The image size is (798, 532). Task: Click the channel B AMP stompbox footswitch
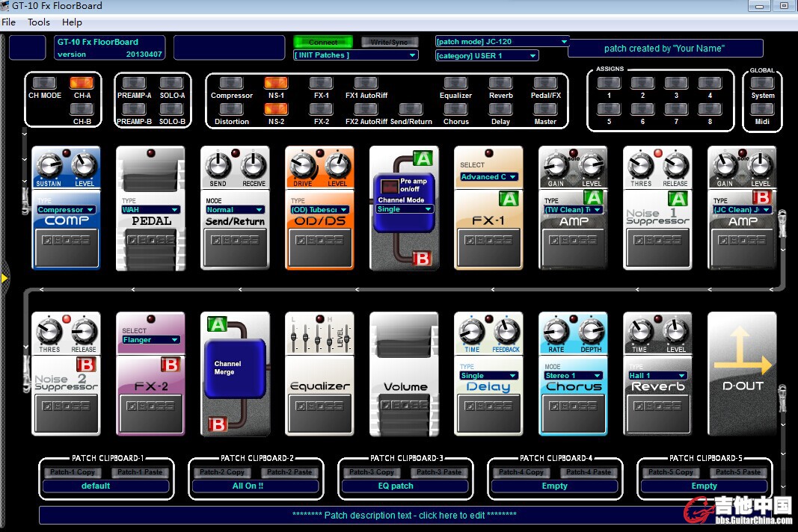[x=742, y=247]
